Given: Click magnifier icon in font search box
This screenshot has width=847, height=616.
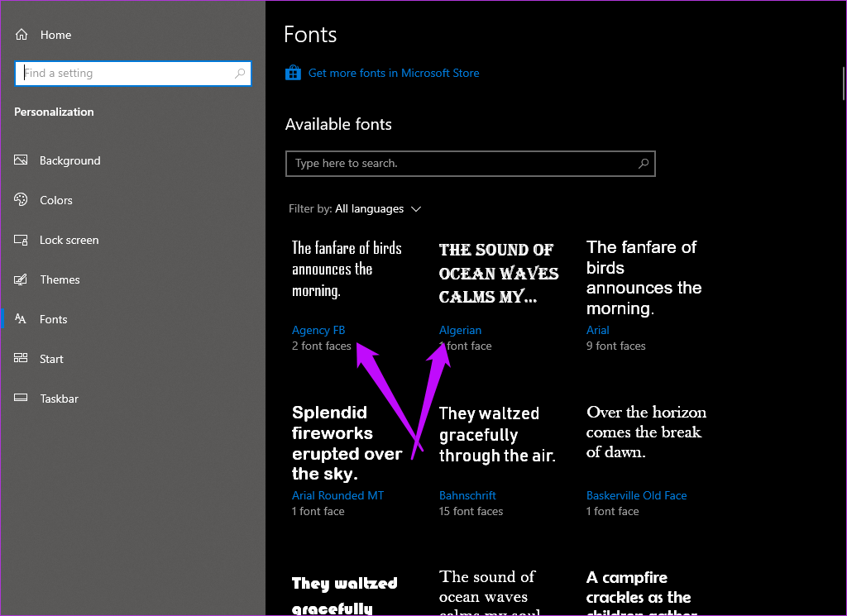Looking at the screenshot, I should tap(643, 164).
